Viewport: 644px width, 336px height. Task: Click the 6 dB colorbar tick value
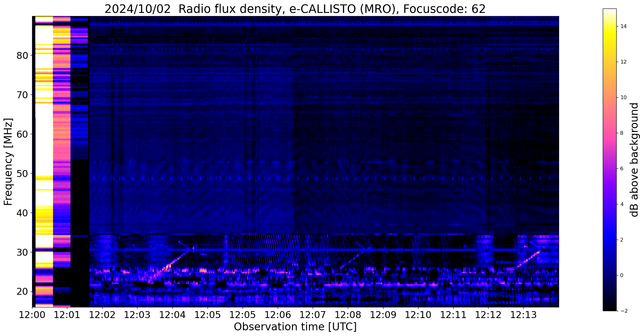pyautogui.click(x=622, y=169)
